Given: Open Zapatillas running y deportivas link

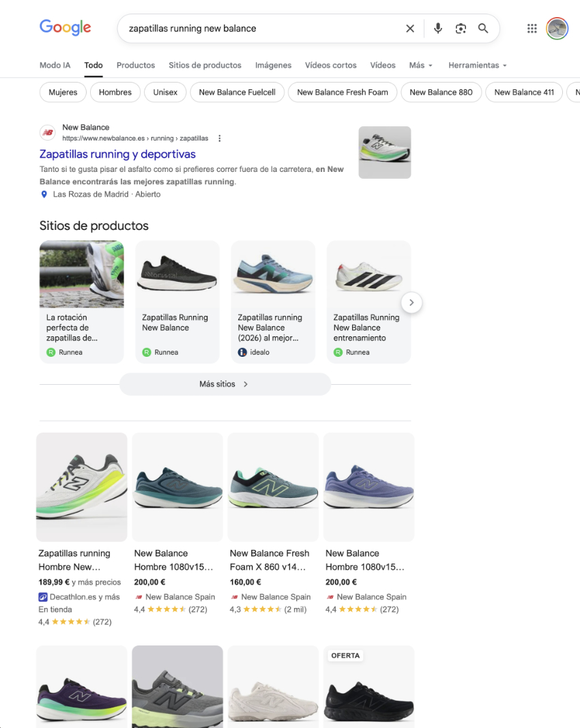Looking at the screenshot, I should pyautogui.click(x=117, y=154).
